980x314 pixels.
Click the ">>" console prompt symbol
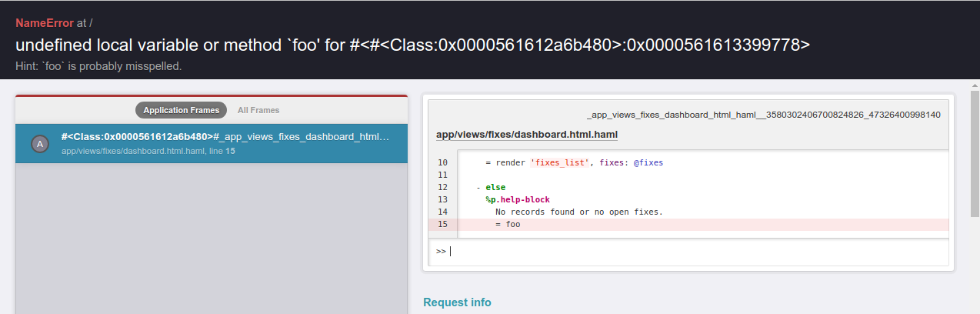pyautogui.click(x=441, y=251)
